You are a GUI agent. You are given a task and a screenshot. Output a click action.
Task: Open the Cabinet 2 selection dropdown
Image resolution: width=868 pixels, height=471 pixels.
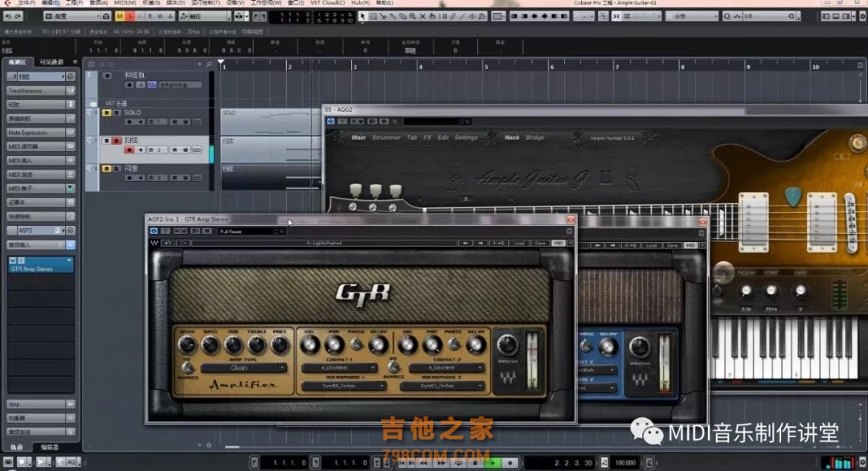tap(446, 367)
